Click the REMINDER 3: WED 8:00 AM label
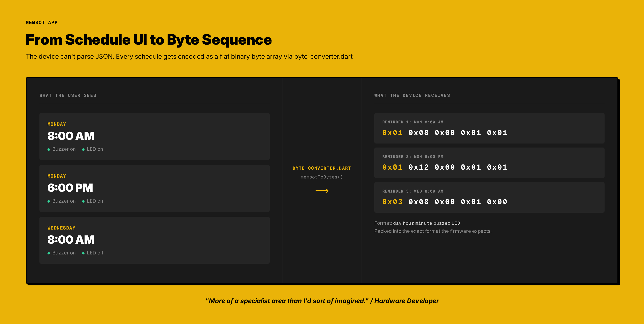 point(413,191)
